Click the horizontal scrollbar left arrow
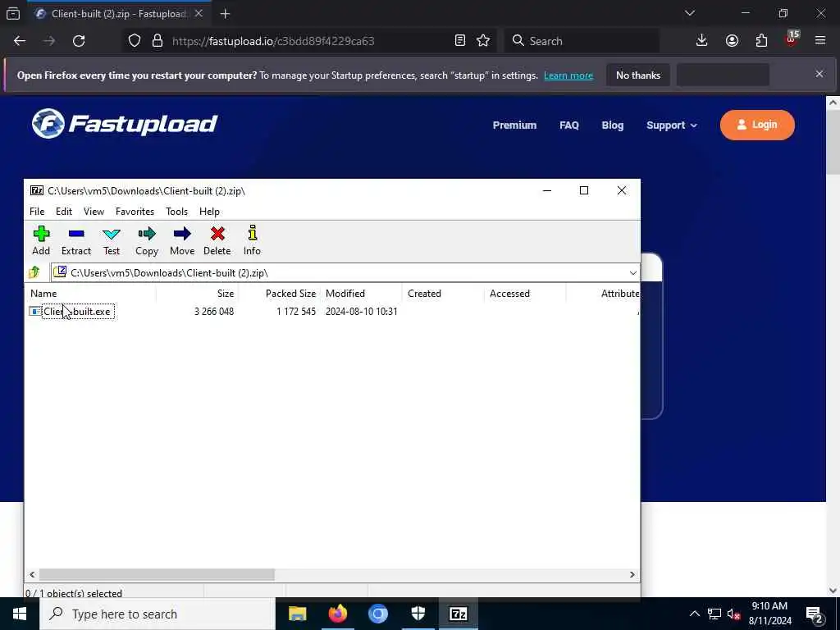The height and width of the screenshot is (630, 840). pos(32,574)
